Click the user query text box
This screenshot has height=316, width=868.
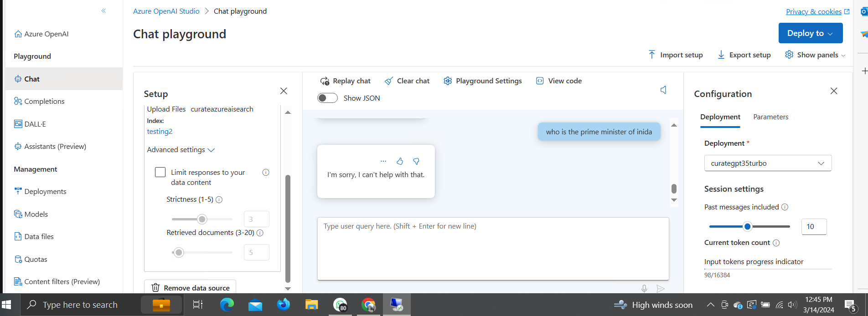coord(493,249)
